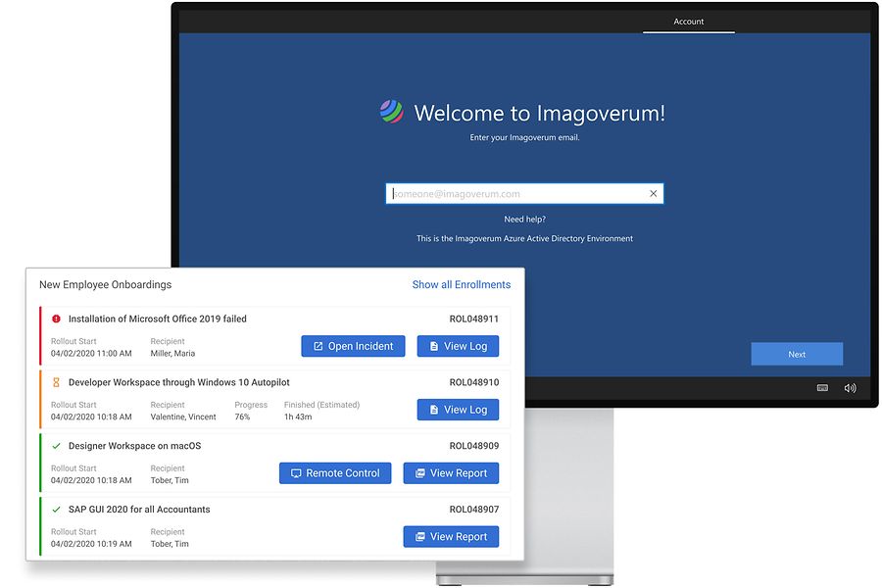The width and height of the screenshot is (882, 588).
Task: Click the green checkmark for Designer Workspace on macOS
Action: coord(56,446)
